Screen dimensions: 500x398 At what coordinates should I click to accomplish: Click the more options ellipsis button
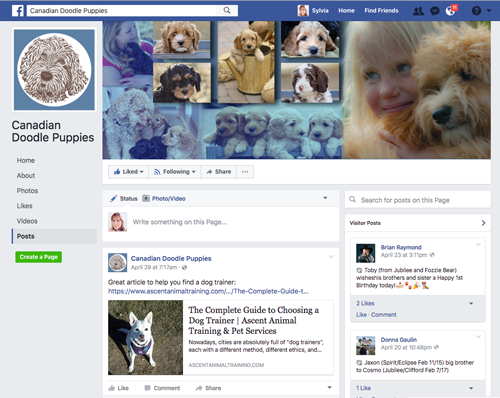pos(245,172)
